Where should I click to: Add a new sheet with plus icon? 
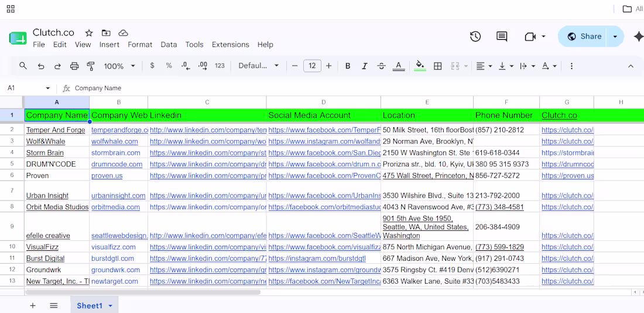(33, 305)
